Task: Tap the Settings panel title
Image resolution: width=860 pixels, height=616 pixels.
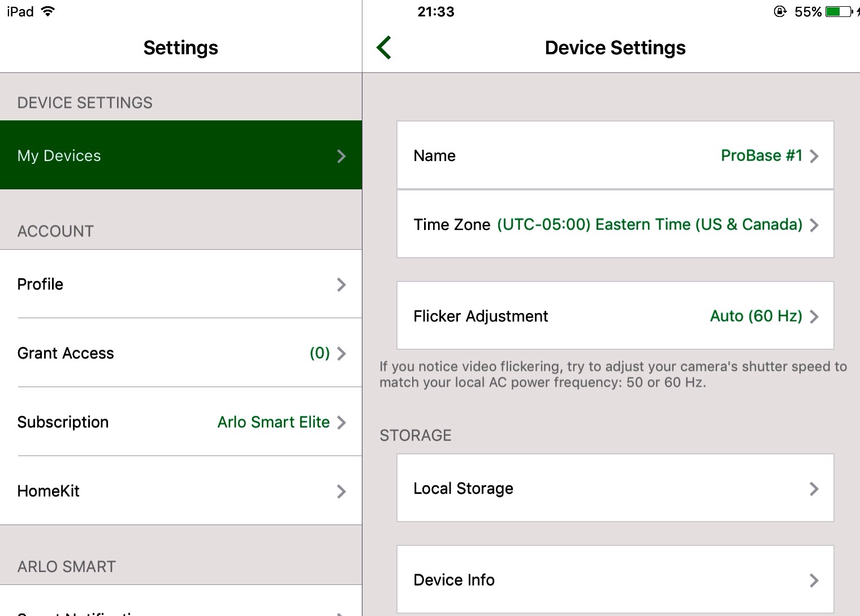Action: click(x=180, y=47)
